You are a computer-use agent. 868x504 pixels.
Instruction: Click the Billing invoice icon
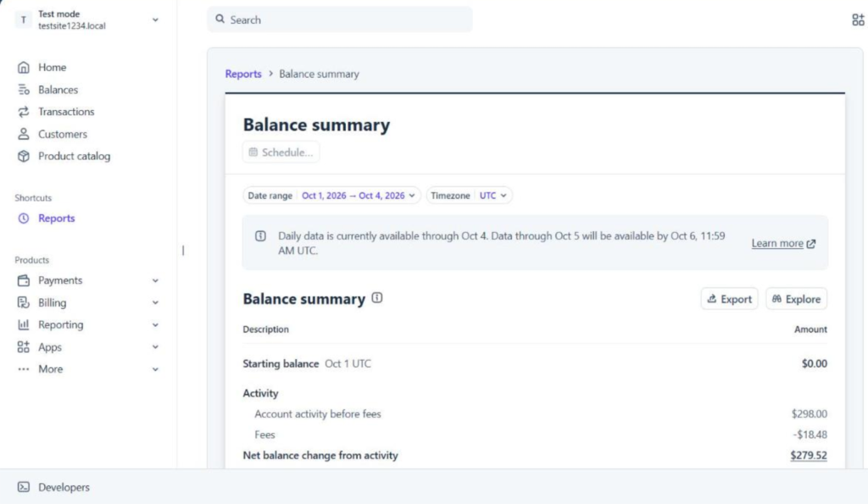tap(23, 302)
